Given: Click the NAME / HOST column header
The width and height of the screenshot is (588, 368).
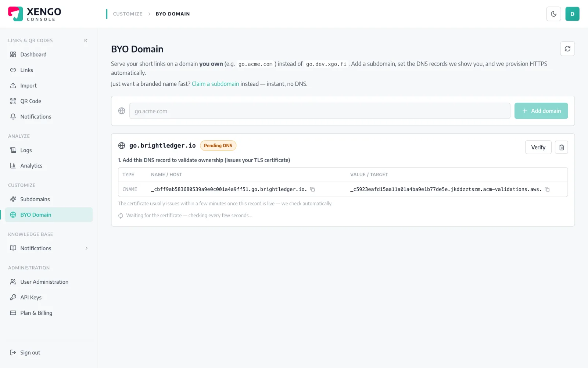Looking at the screenshot, I should [x=166, y=175].
